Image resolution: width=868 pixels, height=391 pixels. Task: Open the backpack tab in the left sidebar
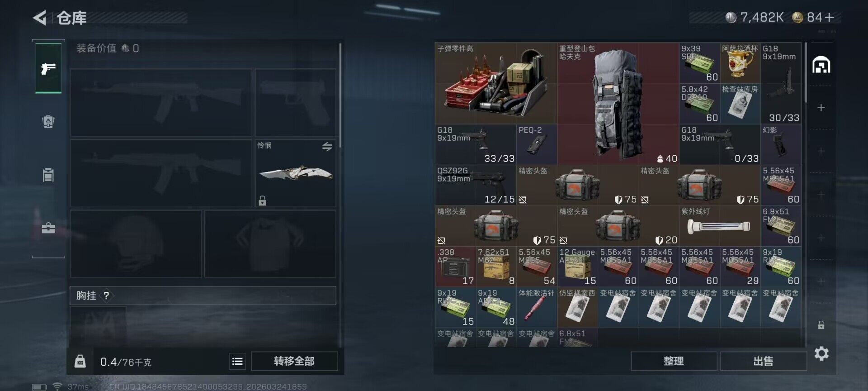(x=48, y=121)
